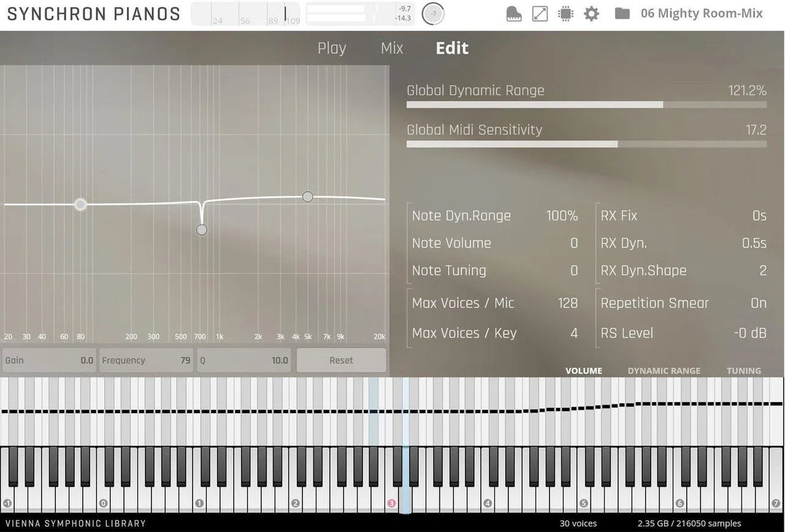Select DYNAMIC RANGE keyboard edit mode

pyautogui.click(x=663, y=371)
